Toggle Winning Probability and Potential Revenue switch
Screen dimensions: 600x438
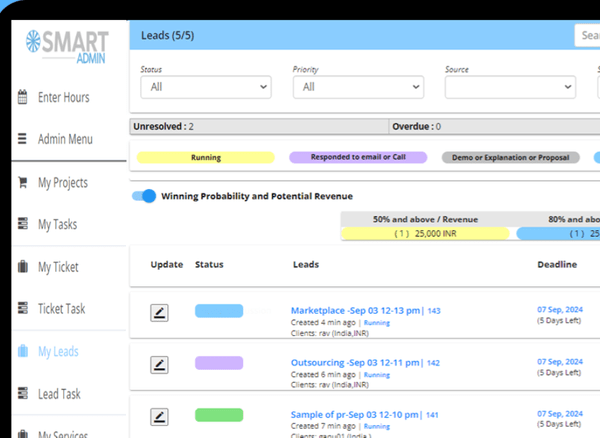click(x=144, y=196)
